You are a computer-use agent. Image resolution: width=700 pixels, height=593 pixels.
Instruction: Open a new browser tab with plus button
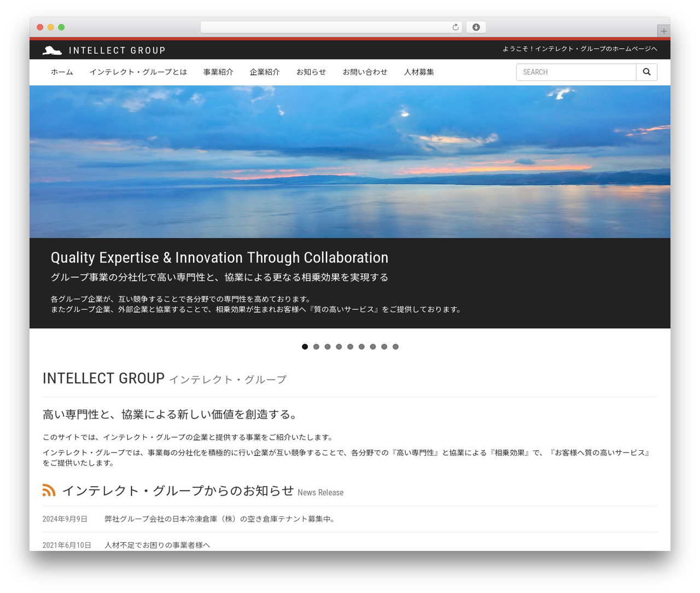coord(663,31)
